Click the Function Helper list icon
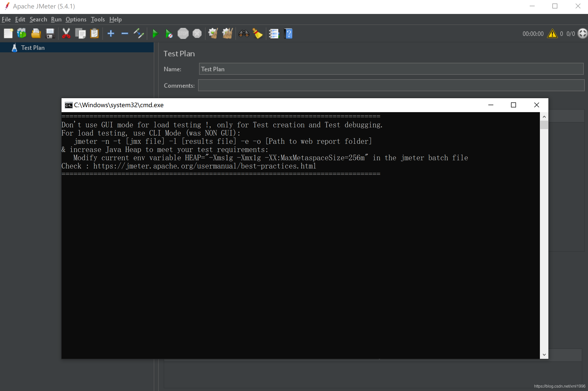Image resolution: width=588 pixels, height=391 pixels. (274, 33)
